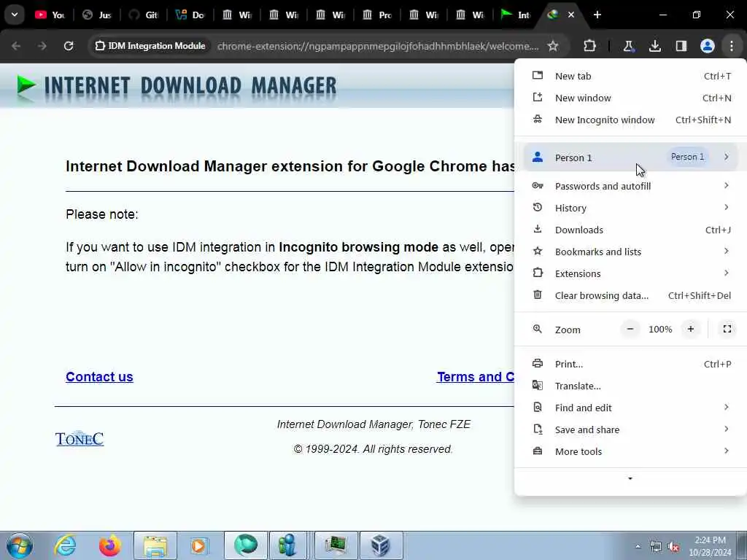Screen dimensions: 747x560
Task: Select Translate menu option
Action: point(631,386)
